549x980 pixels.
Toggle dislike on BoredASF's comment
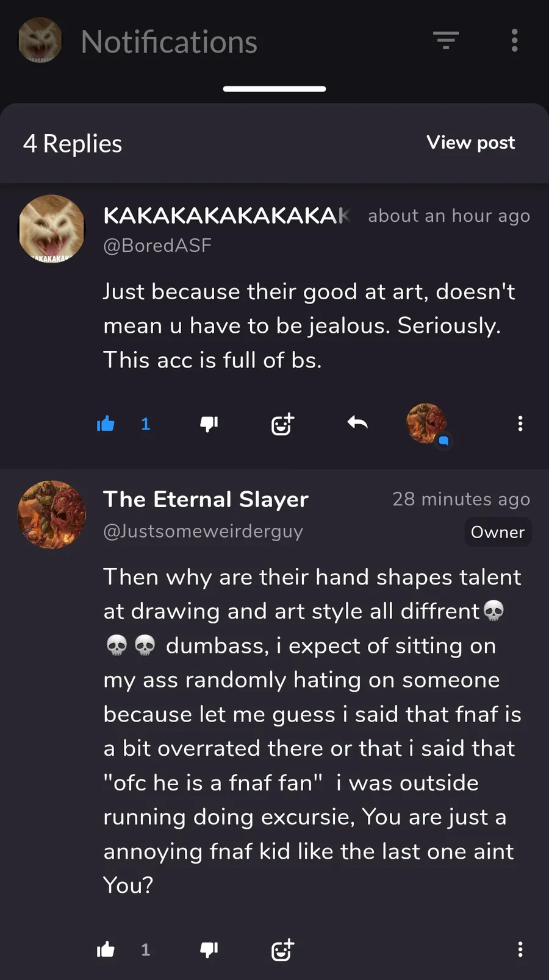[x=209, y=424]
